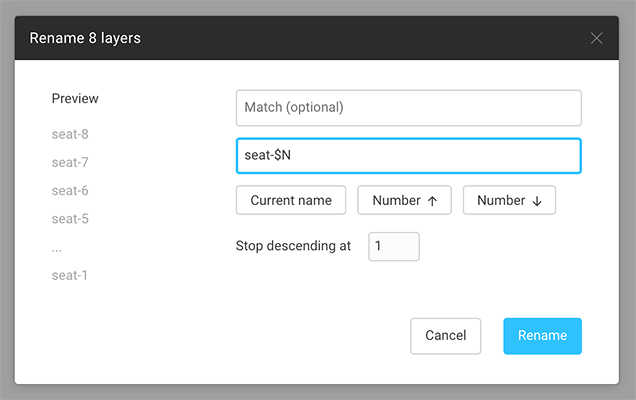Insert the Current name token
This screenshot has width=636, height=400.
click(x=291, y=200)
